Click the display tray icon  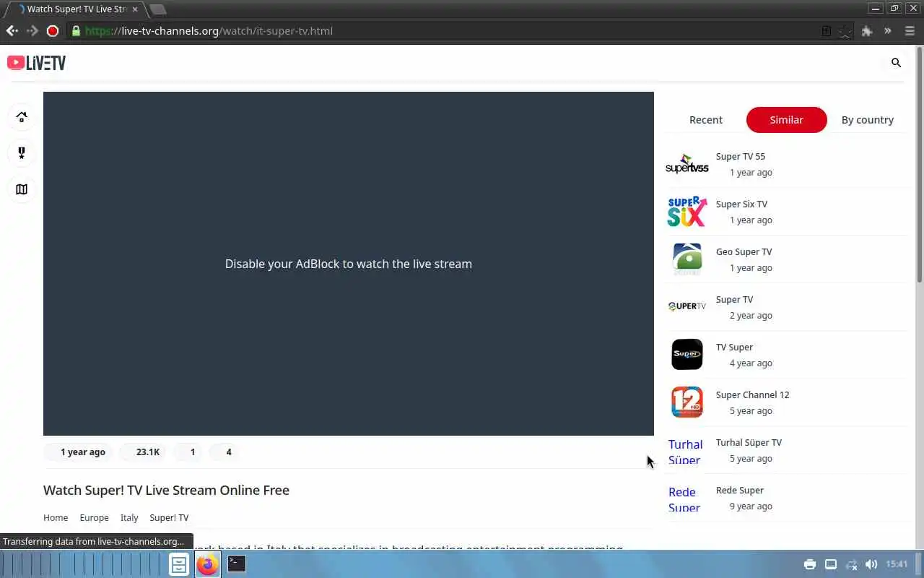[831, 564]
